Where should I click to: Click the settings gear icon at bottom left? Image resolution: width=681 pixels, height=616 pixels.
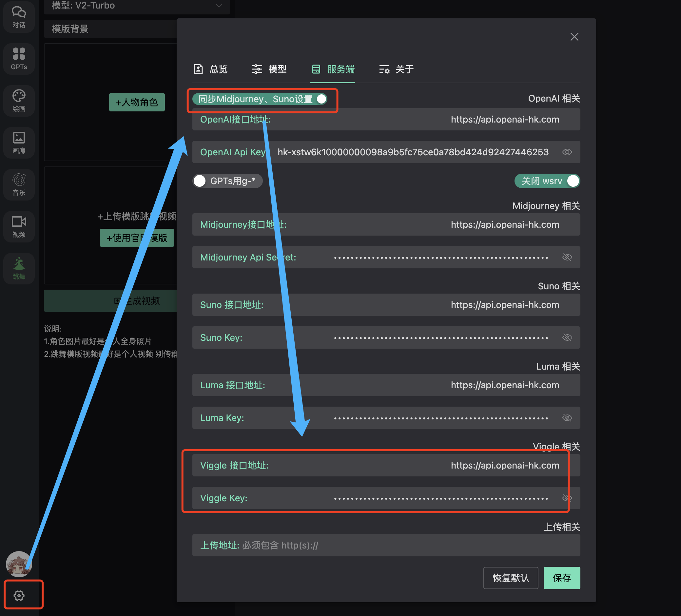[19, 595]
